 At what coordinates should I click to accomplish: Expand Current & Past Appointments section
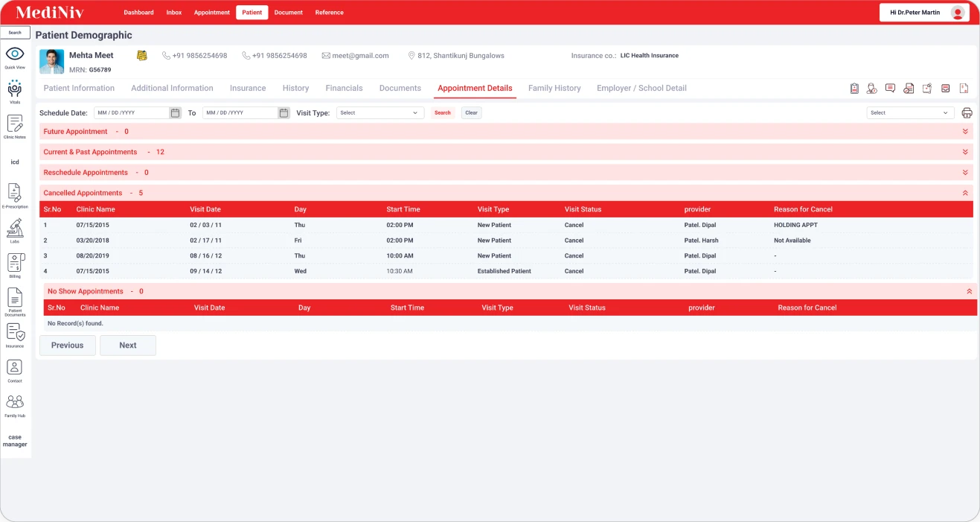coord(965,152)
